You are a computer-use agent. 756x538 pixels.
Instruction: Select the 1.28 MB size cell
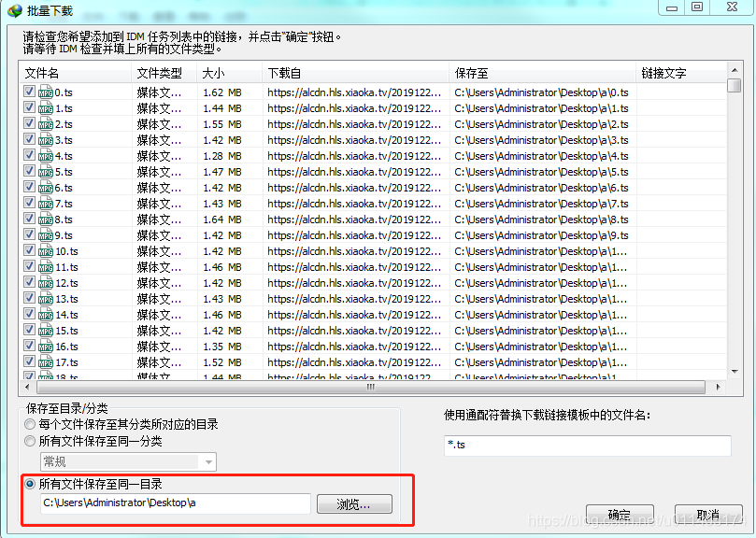tap(222, 156)
